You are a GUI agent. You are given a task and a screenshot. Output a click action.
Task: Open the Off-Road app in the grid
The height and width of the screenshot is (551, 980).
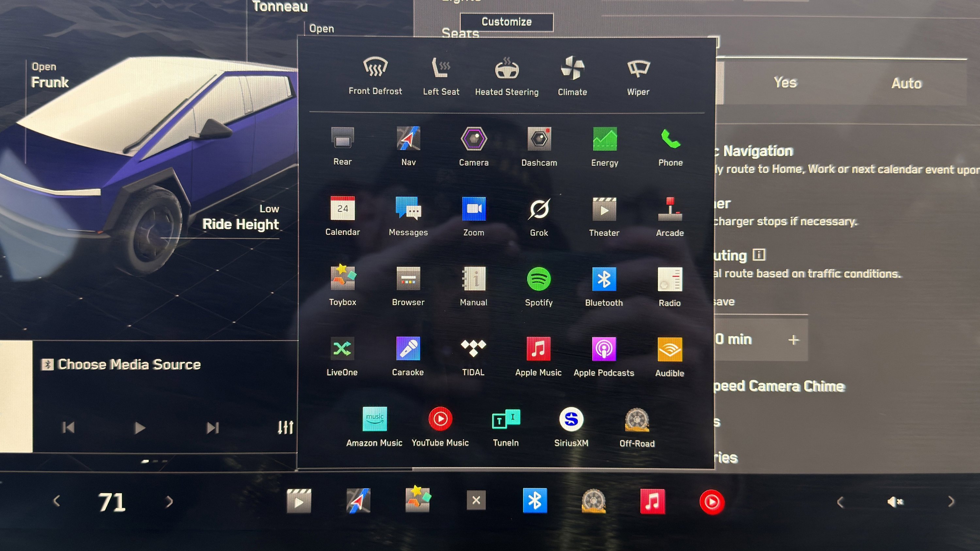(637, 420)
